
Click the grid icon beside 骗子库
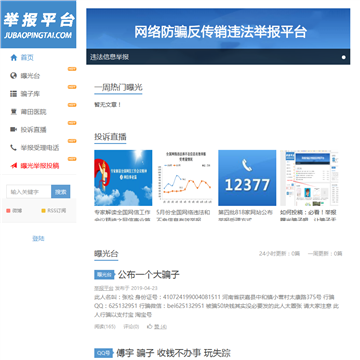click(13, 94)
